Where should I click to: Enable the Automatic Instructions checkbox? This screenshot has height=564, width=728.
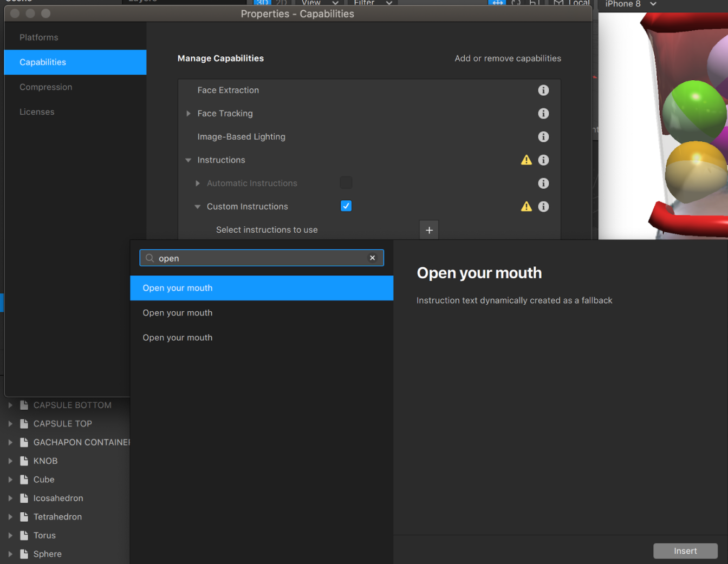[346, 182]
